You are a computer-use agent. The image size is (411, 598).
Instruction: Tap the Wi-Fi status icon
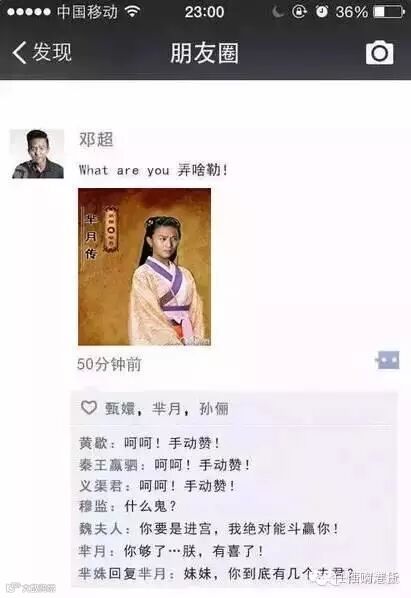pyautogui.click(x=132, y=12)
